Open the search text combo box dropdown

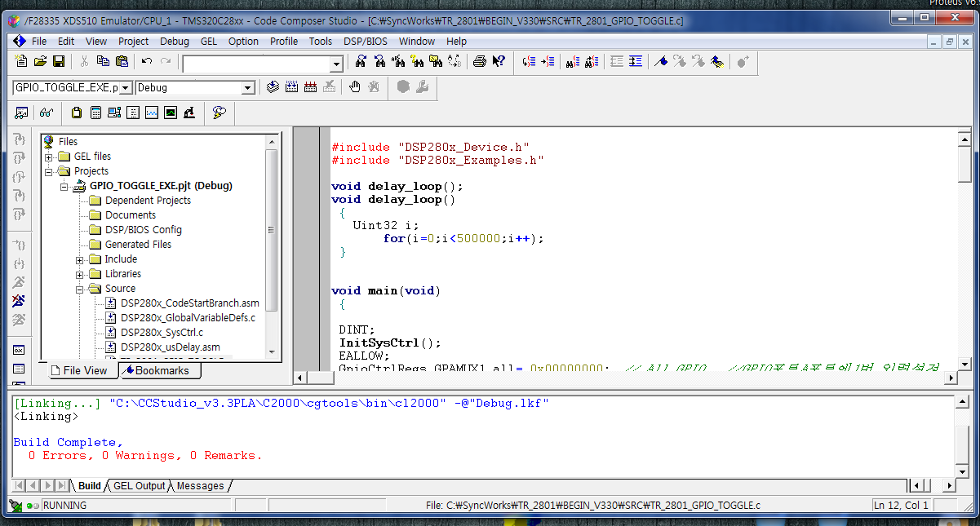(x=336, y=64)
